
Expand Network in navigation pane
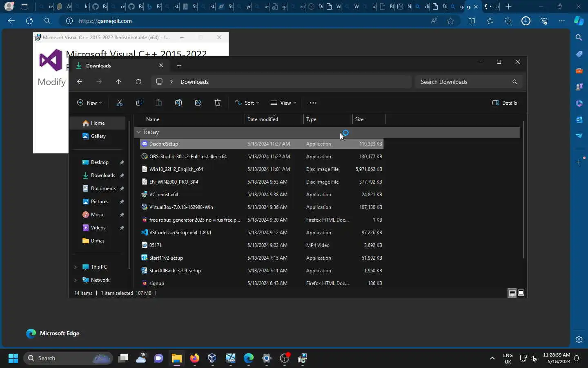coord(75,280)
